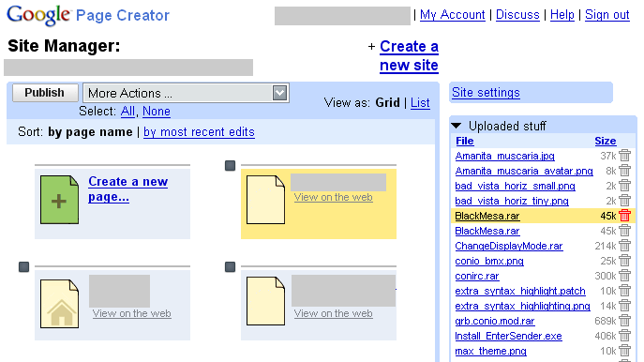Screen dimensions: 644x362
Task: Select All pages link
Action: (127, 112)
